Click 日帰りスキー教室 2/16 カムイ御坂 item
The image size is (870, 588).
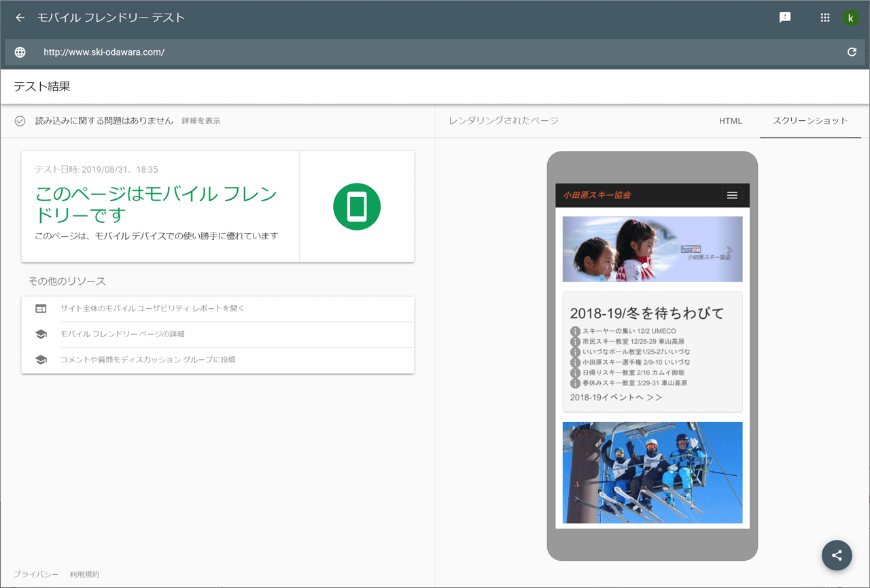tap(633, 373)
